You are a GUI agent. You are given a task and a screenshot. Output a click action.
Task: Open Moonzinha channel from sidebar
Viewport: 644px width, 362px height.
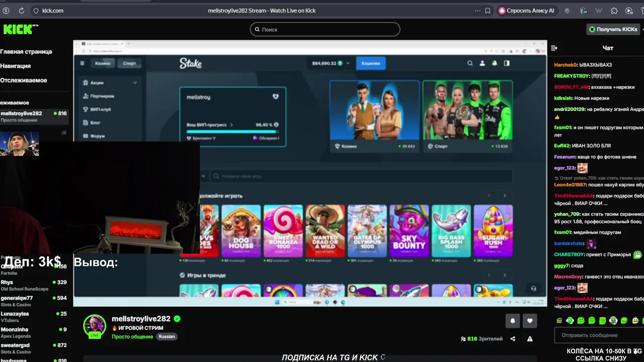[34, 332]
